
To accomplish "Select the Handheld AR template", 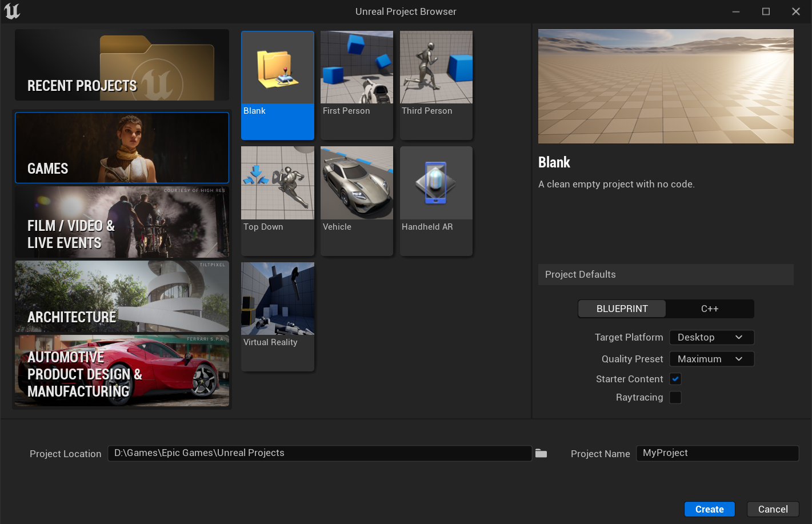I will click(436, 201).
